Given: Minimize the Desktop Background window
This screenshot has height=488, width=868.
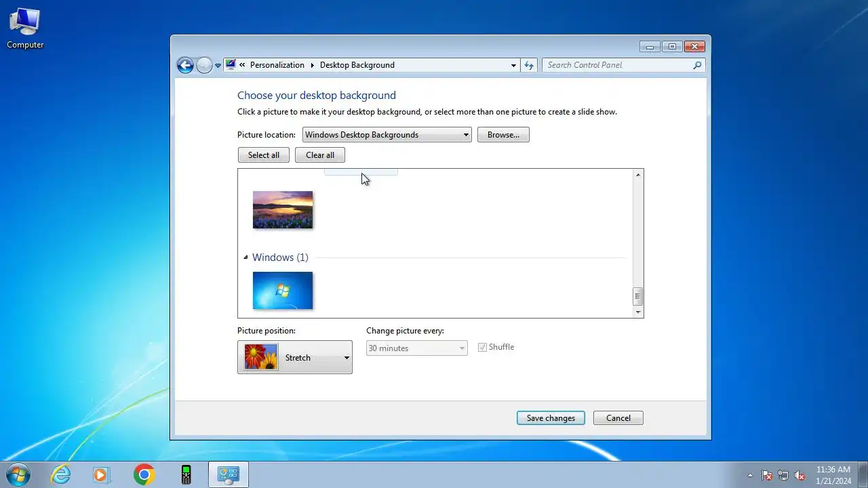Looking at the screenshot, I should coord(650,47).
